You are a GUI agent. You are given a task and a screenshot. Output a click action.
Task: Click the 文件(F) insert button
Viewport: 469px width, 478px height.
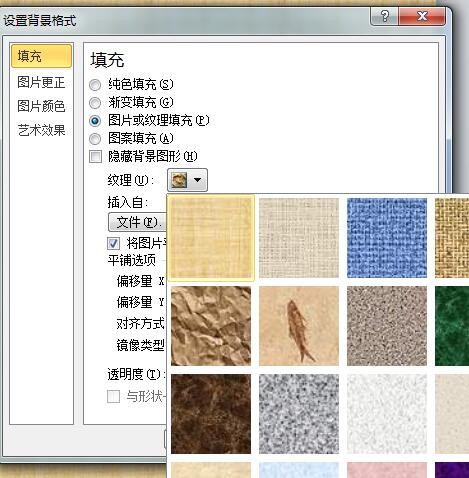pyautogui.click(x=137, y=222)
